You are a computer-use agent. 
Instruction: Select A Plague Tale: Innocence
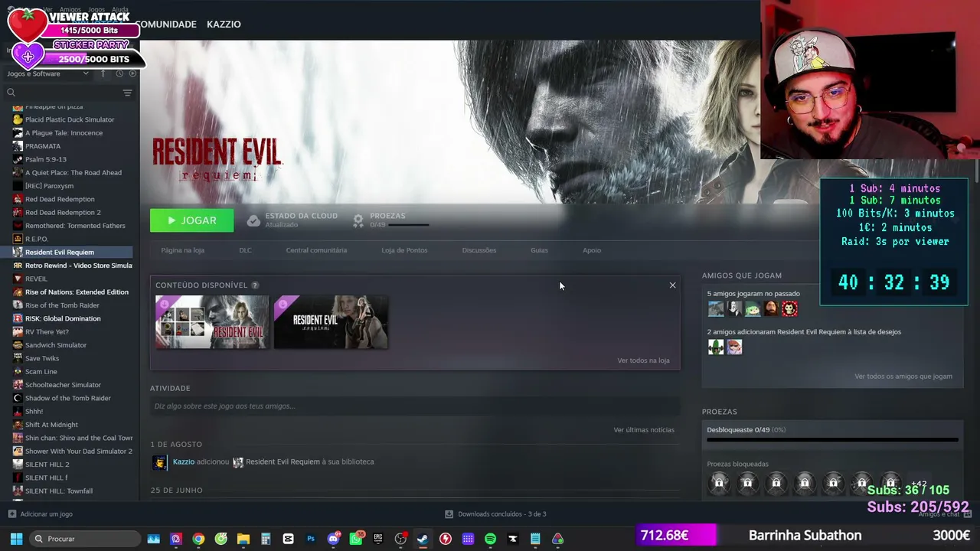[x=64, y=133]
